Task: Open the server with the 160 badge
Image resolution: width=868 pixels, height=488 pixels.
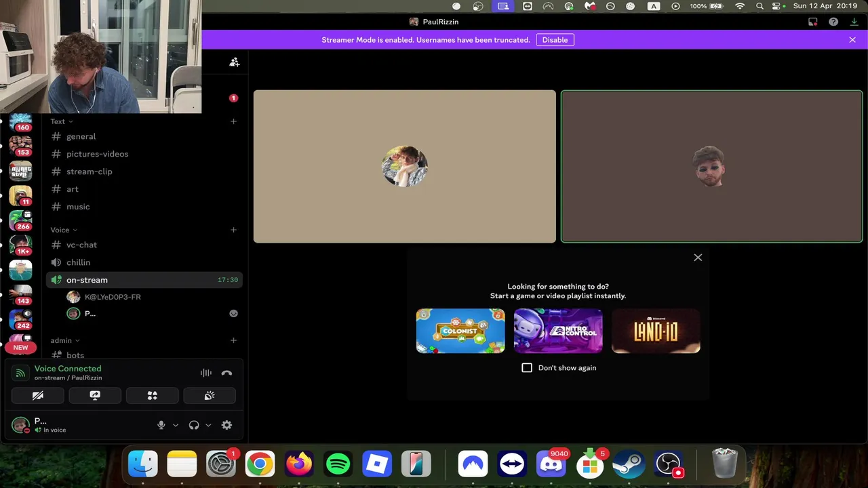Action: (20, 123)
